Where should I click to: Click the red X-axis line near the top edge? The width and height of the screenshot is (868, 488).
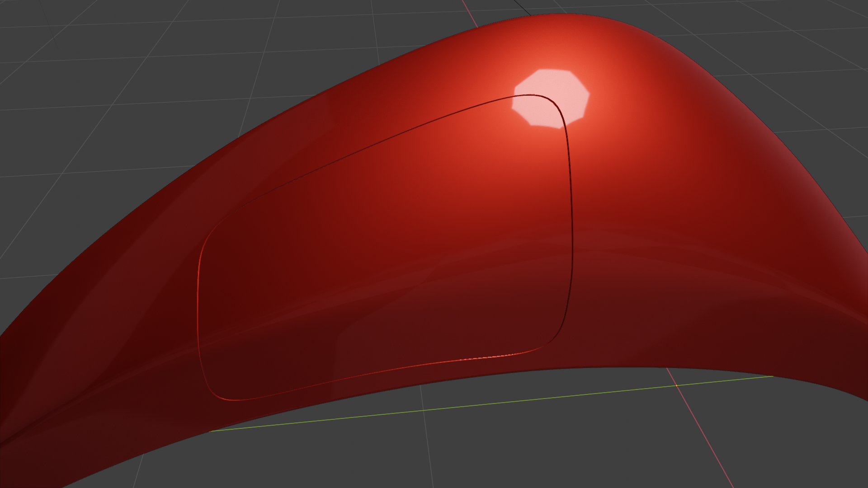coord(469,13)
